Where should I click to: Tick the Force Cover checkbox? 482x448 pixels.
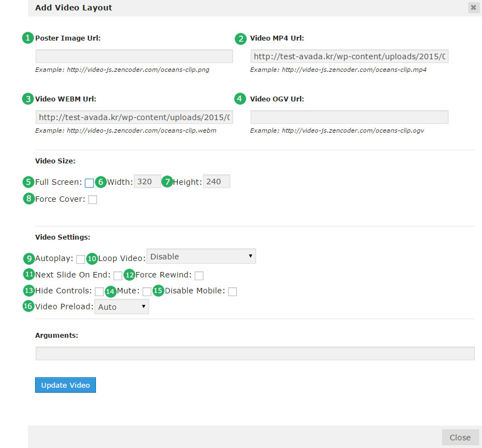point(93,200)
